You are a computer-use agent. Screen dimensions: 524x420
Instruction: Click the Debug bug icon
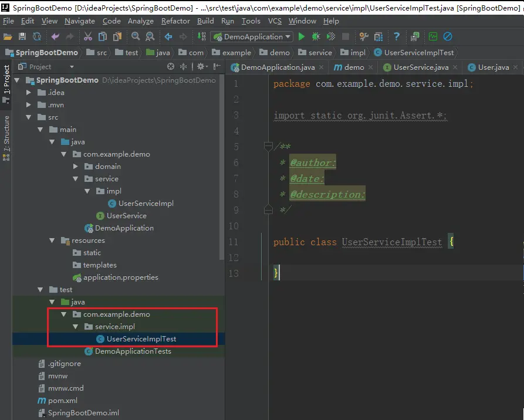pos(316,36)
